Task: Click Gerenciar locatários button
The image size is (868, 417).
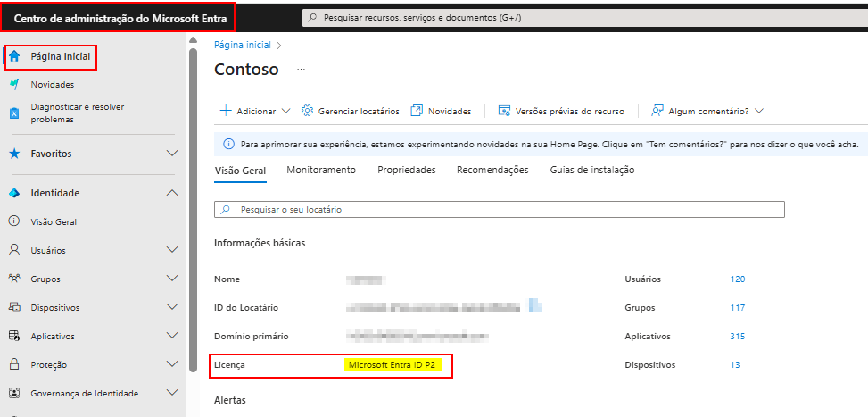Action: (351, 111)
